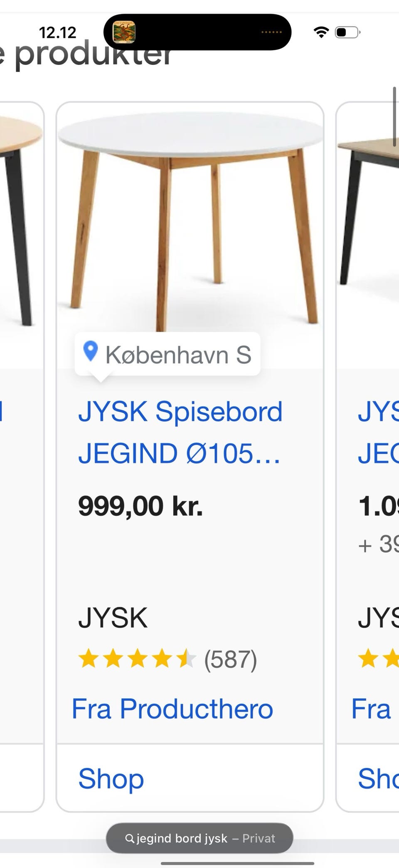Open the Fra Producthero link
399x868 pixels.
[x=172, y=709]
